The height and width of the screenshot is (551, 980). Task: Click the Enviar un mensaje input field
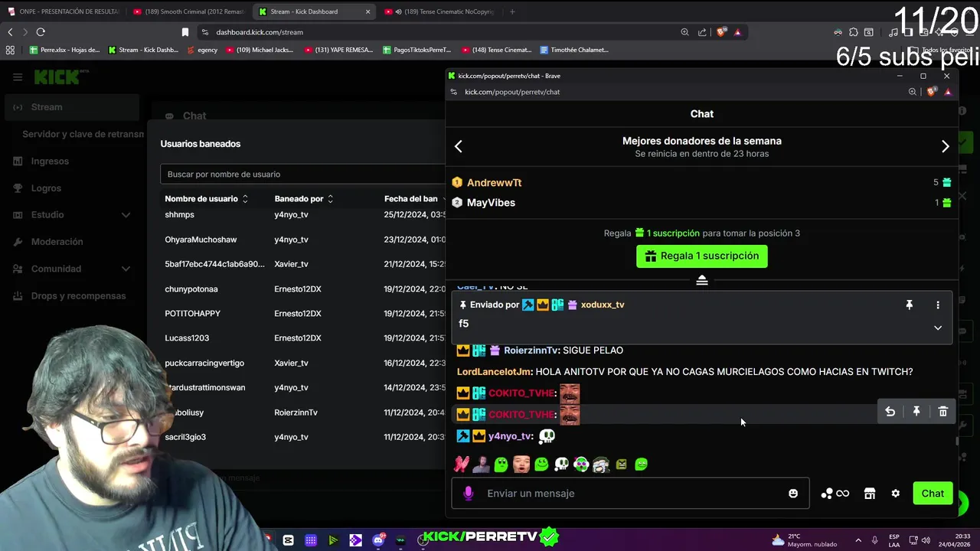(x=630, y=494)
